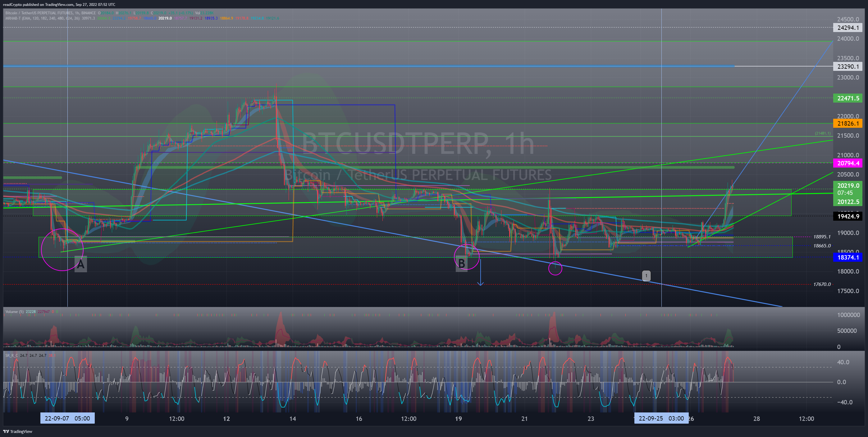
Task: Click the green 22471.5 price label
Action: (x=848, y=98)
